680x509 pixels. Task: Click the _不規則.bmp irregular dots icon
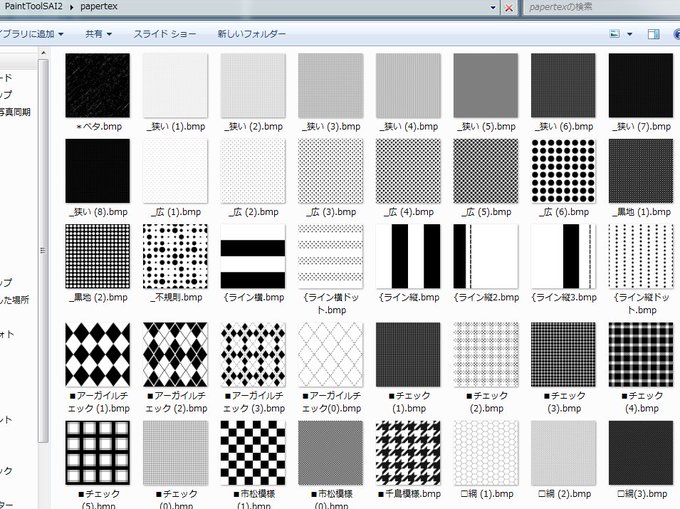(x=175, y=256)
